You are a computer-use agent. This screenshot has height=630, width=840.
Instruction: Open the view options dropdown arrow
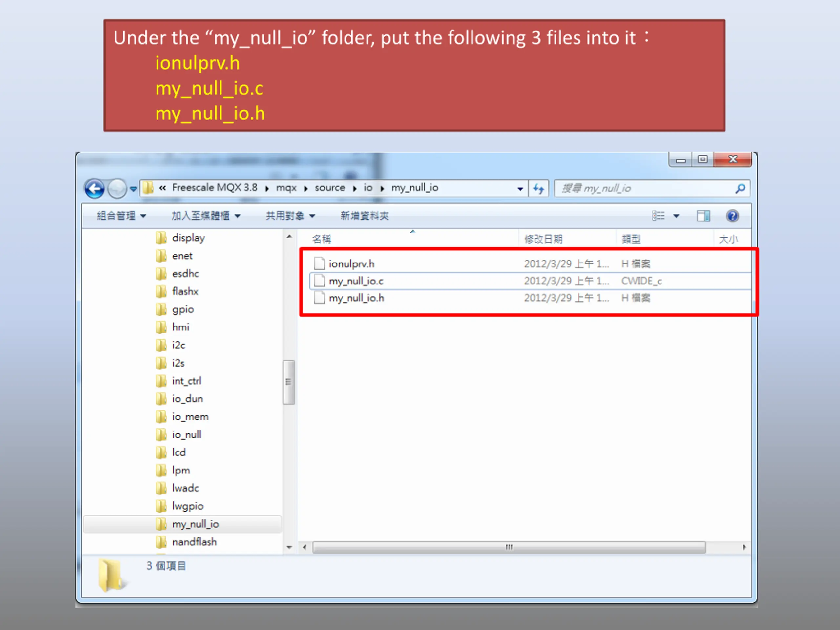[x=676, y=216]
